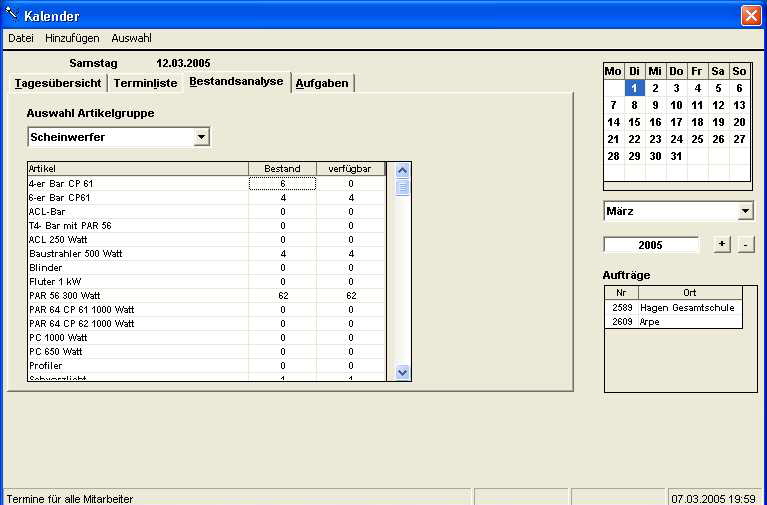
Task: Select order 2589 Hagen Gesamtschule
Action: click(674, 308)
